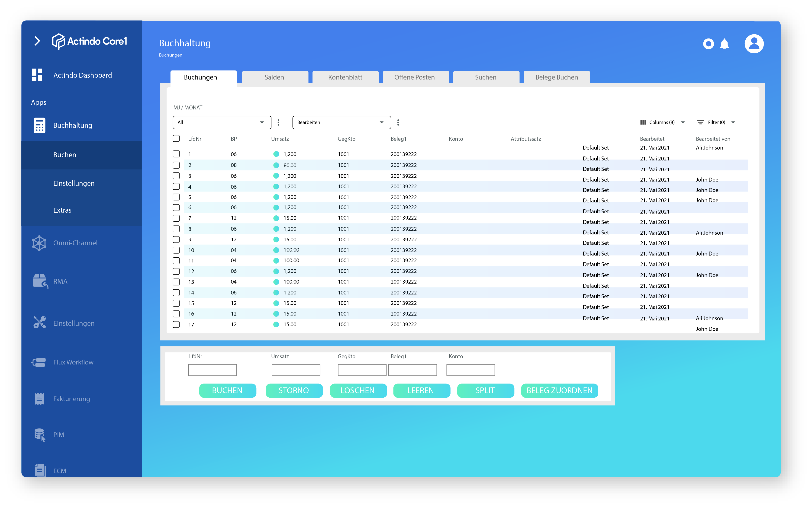Check the row 2 checkbox
Viewport: 812px width, 508px height.
click(176, 165)
